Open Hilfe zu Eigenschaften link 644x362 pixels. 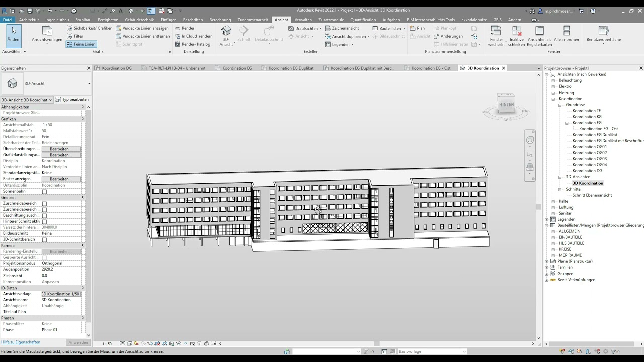21,342
